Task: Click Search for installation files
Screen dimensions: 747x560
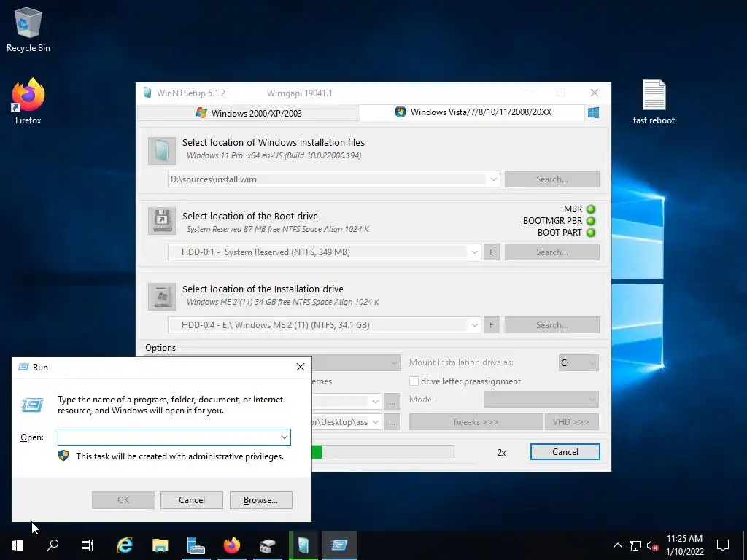Action: click(x=551, y=179)
